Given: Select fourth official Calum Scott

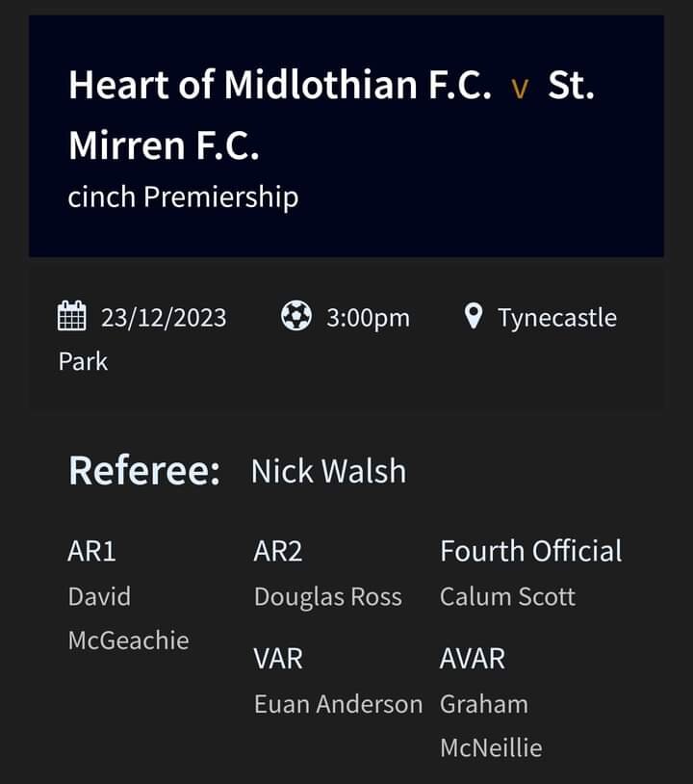Looking at the screenshot, I should (x=507, y=596).
